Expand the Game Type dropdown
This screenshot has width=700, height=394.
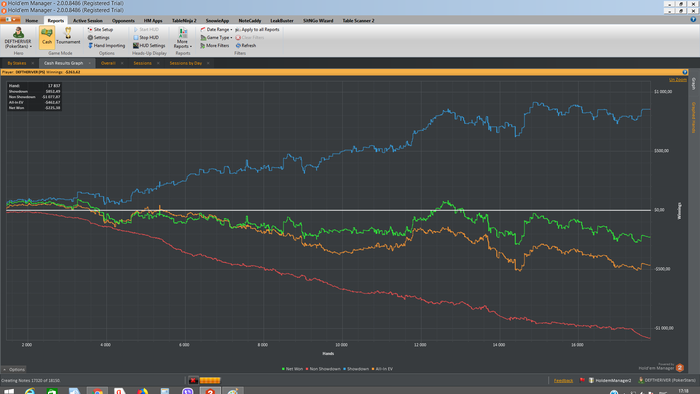(216, 37)
